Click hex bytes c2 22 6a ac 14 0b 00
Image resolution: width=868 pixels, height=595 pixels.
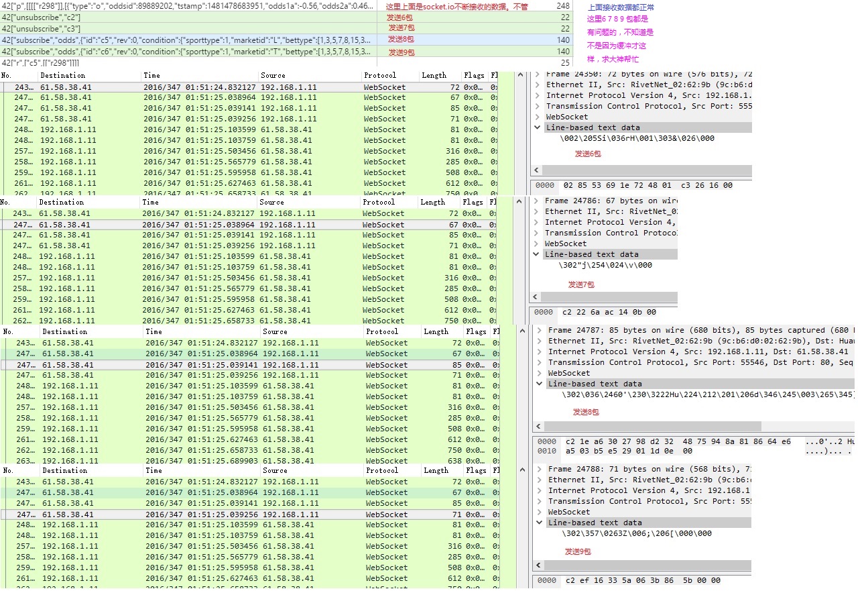click(x=609, y=312)
